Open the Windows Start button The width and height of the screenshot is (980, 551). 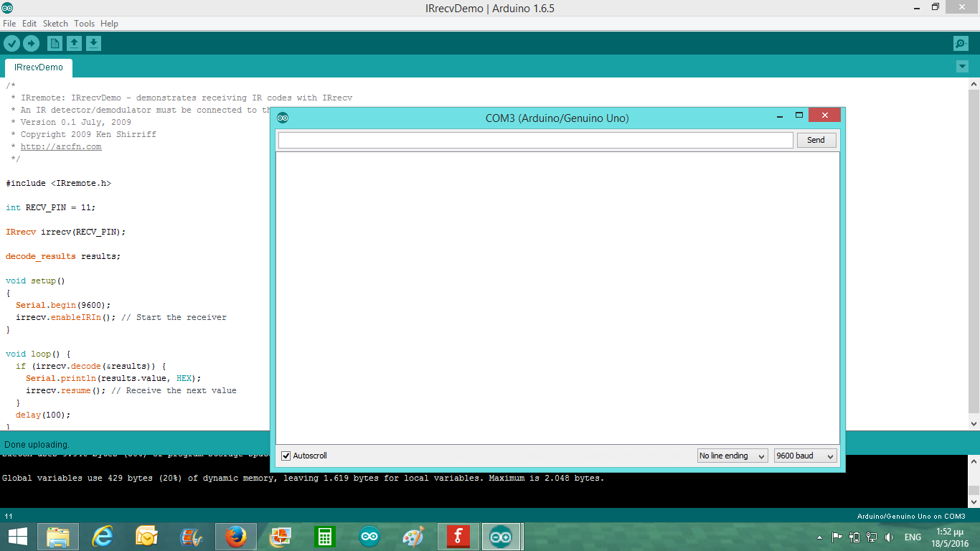(x=18, y=537)
